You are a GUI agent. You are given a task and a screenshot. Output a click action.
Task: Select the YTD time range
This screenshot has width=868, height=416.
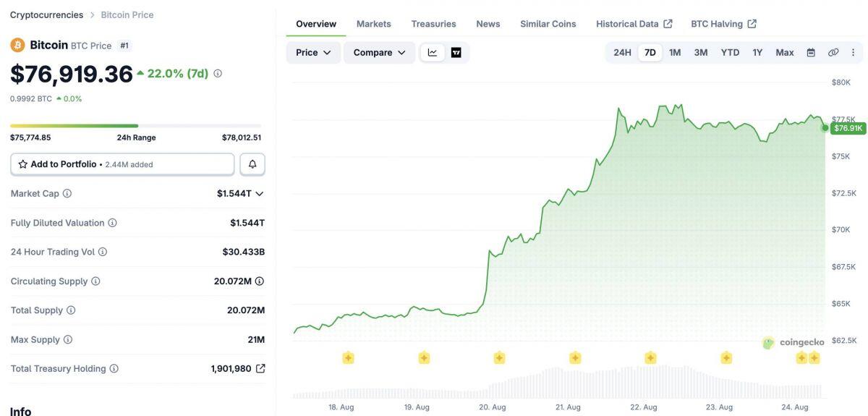pos(731,52)
